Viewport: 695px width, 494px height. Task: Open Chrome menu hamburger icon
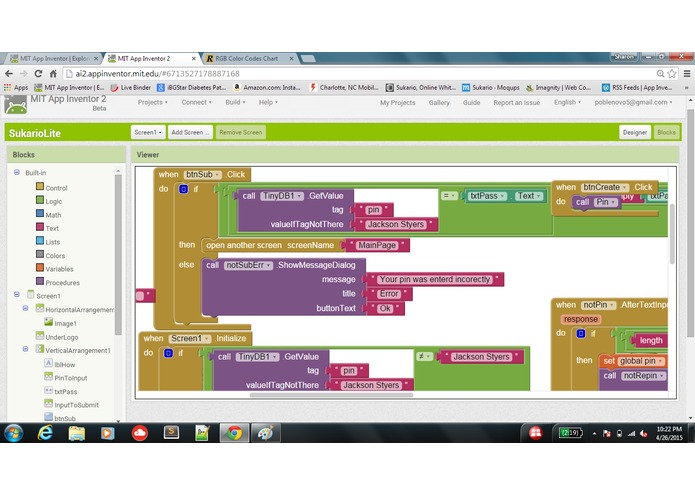(x=687, y=74)
